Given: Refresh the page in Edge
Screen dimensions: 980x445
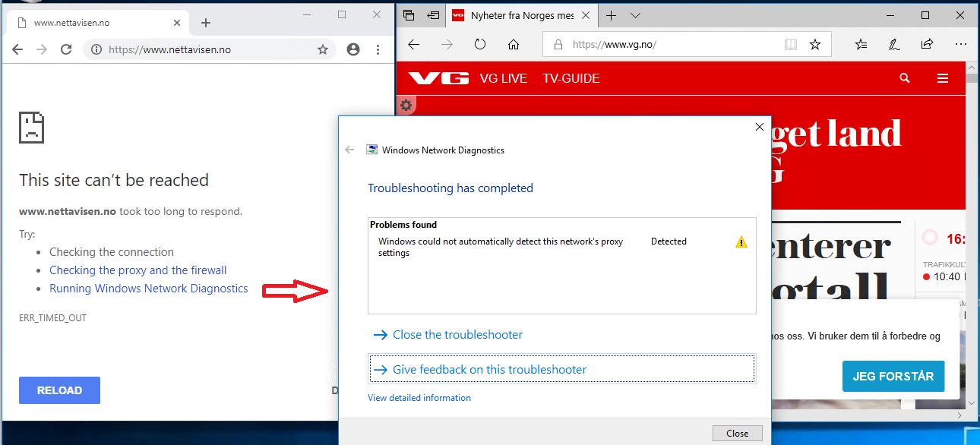Looking at the screenshot, I should pos(480,45).
